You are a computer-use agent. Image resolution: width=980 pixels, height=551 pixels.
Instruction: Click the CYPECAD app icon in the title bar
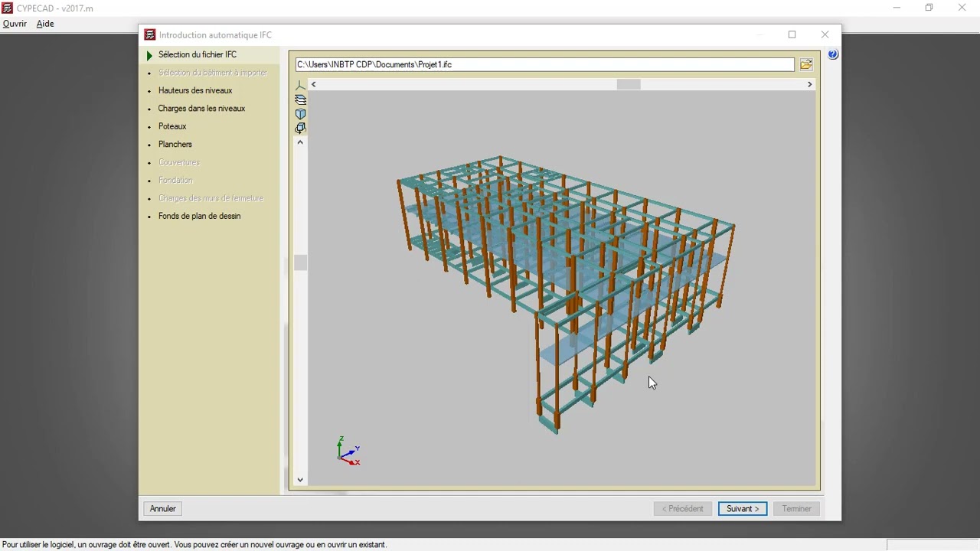point(8,8)
